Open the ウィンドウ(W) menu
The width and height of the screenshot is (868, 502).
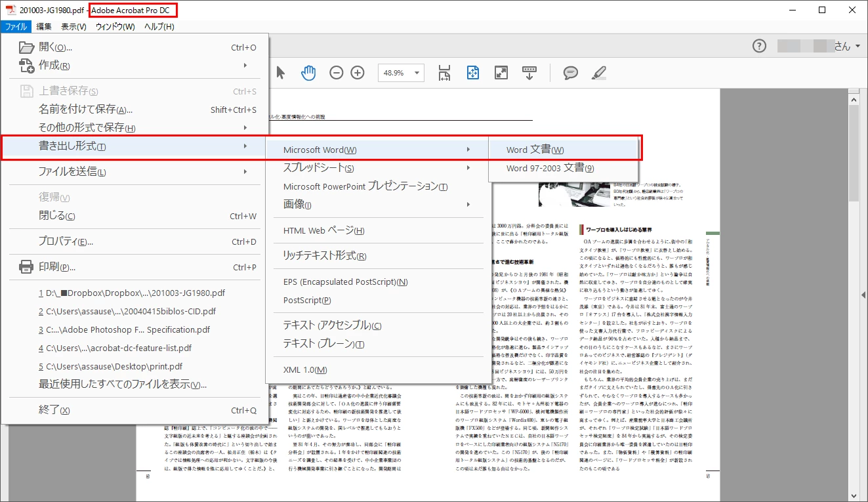tap(115, 27)
